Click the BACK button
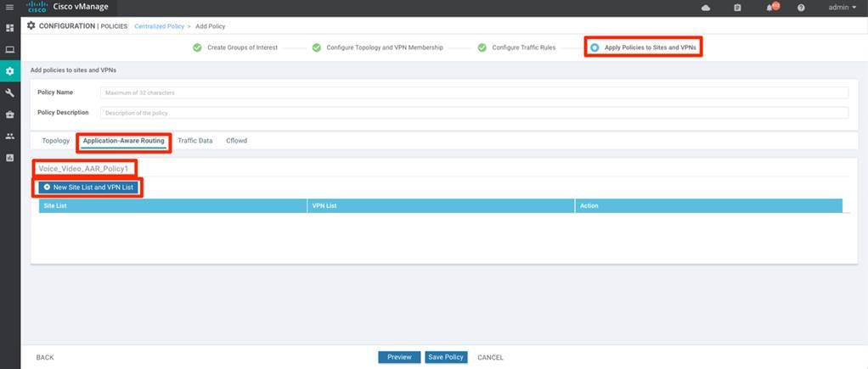This screenshot has height=369, width=868. click(x=45, y=357)
